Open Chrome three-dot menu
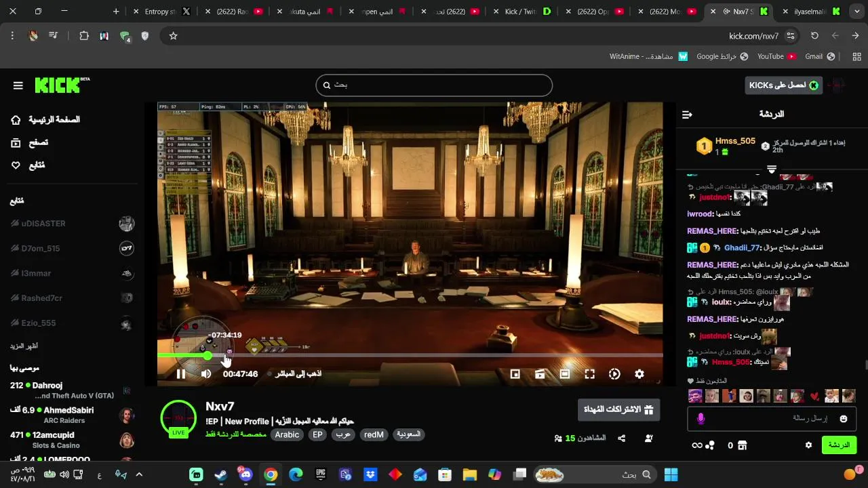Image resolution: width=868 pixels, height=488 pixels. click(12, 36)
